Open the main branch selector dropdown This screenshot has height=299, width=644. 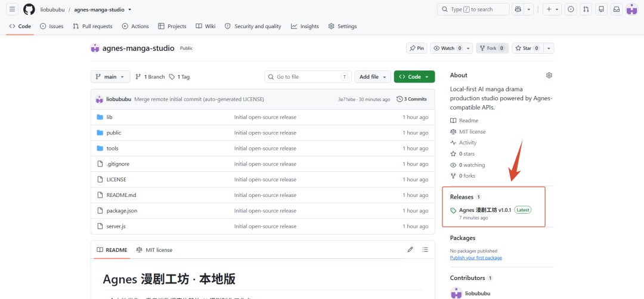pyautogui.click(x=110, y=77)
